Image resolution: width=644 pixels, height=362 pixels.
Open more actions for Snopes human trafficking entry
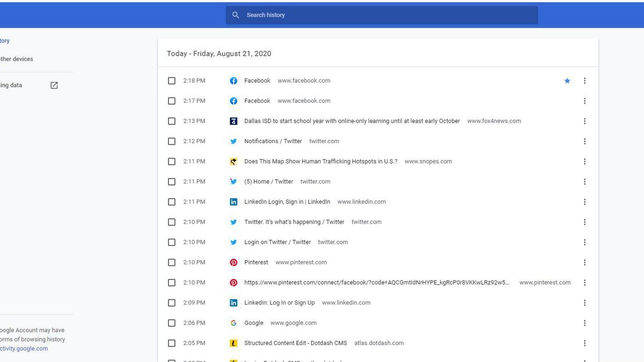(x=584, y=161)
